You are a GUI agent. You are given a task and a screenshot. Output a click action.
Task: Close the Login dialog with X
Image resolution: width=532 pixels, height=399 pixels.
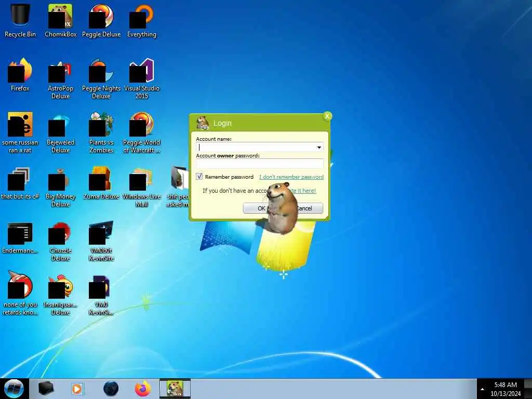tap(327, 116)
